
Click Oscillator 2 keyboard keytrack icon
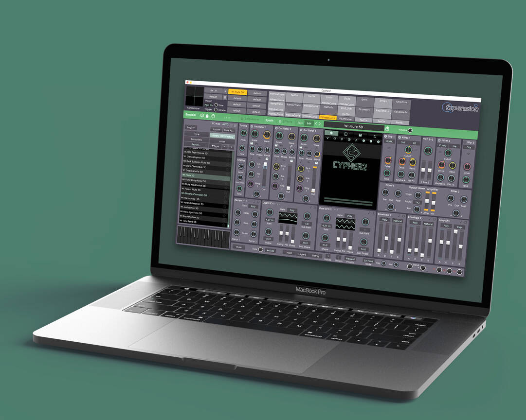pyautogui.click(x=276, y=145)
